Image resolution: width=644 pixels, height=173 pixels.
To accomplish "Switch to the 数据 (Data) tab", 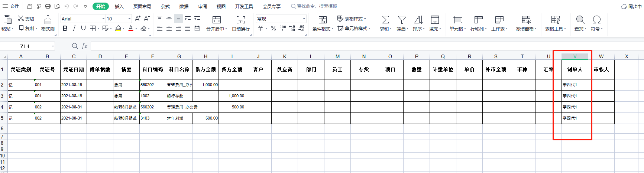I will click(x=184, y=6).
